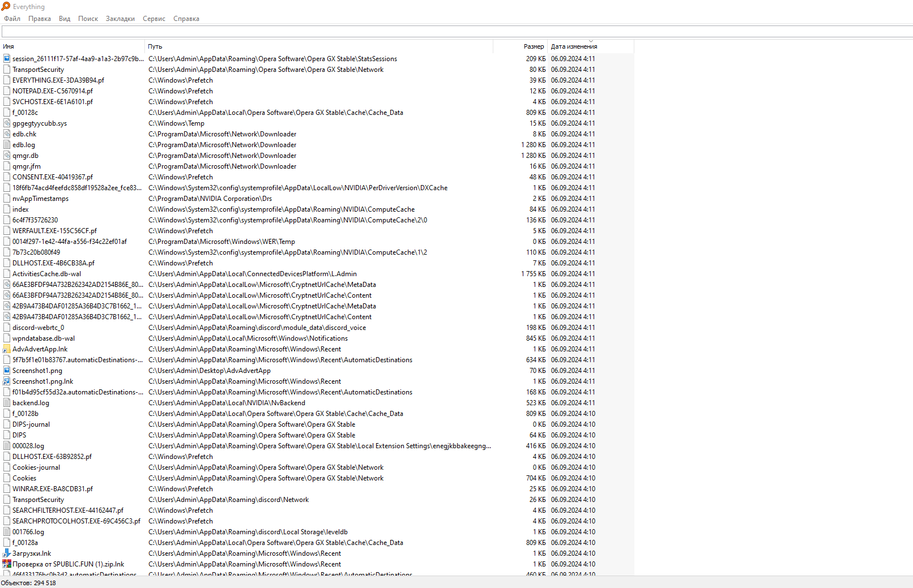Click the WINRAR.EXE-BA8CDB31.pf file icon
The image size is (913, 588).
[7, 488]
